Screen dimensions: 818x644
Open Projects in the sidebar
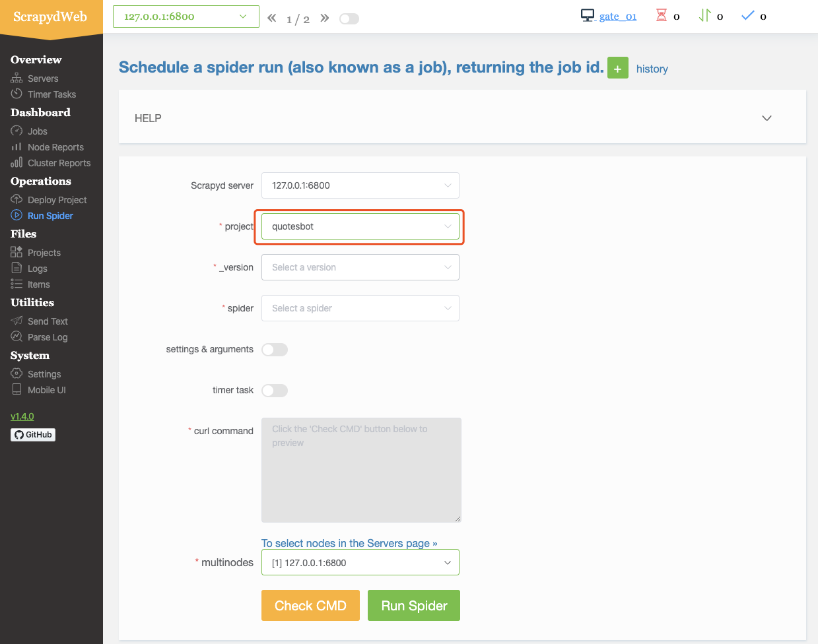coord(44,253)
